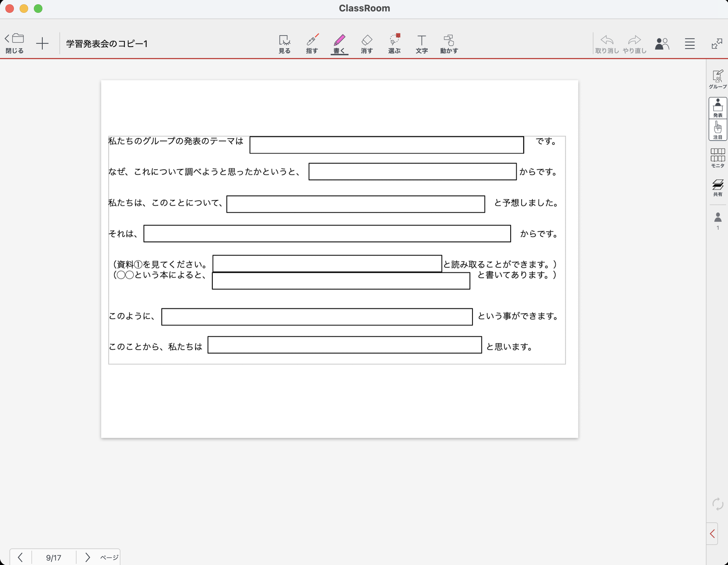Screen dimensions: 728x565
Task: Select the 文字 text tool
Action: click(422, 44)
